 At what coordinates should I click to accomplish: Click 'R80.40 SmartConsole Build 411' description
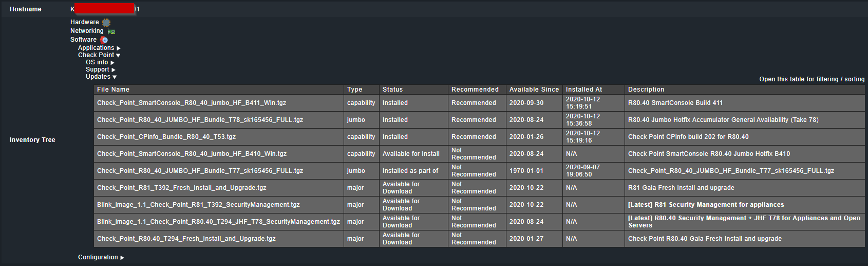pyautogui.click(x=675, y=103)
